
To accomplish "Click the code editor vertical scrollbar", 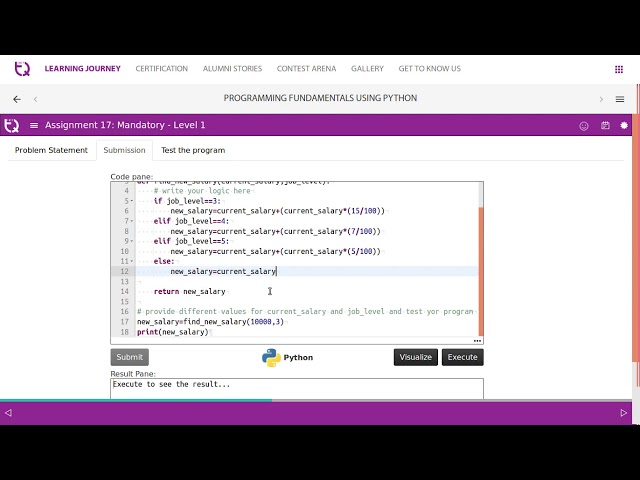I will click(x=481, y=260).
